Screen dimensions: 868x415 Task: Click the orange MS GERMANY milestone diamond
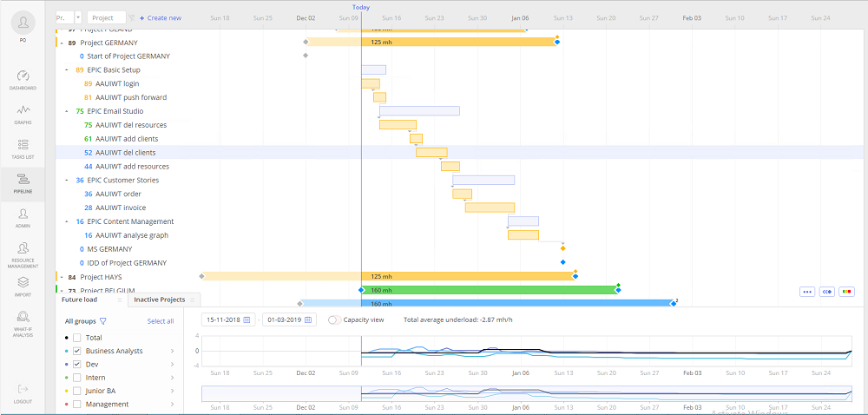563,249
